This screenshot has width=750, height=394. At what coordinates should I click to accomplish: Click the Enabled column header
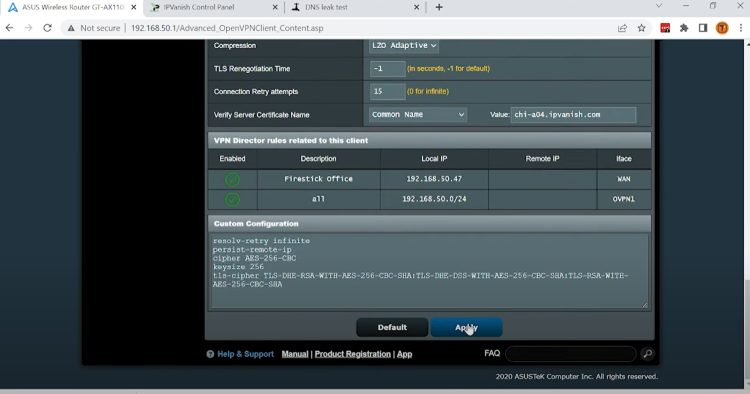coord(232,159)
